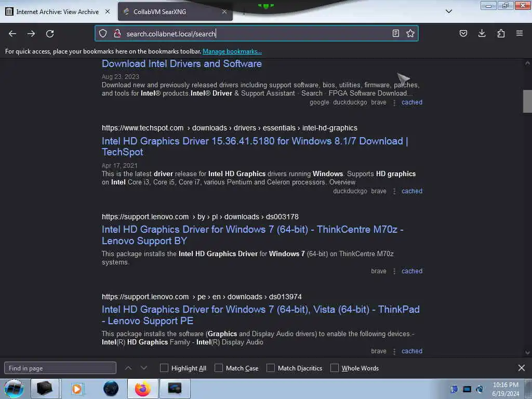Open the network monitor tray icon
532x399 pixels.
[x=467, y=389]
